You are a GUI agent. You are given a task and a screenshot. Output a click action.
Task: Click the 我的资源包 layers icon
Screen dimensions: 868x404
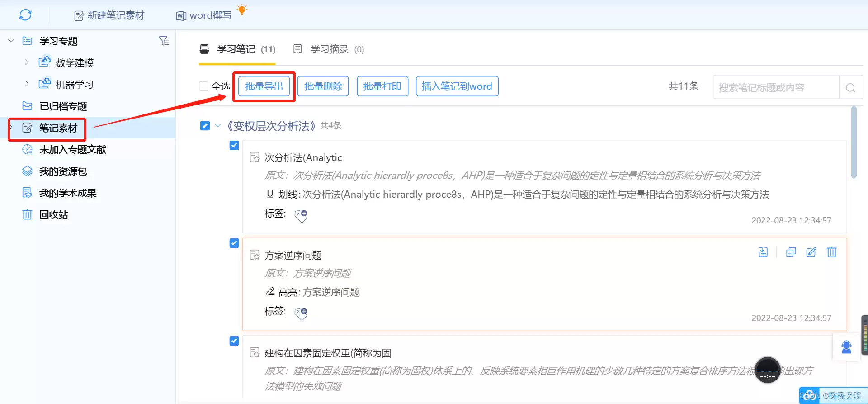tap(27, 171)
